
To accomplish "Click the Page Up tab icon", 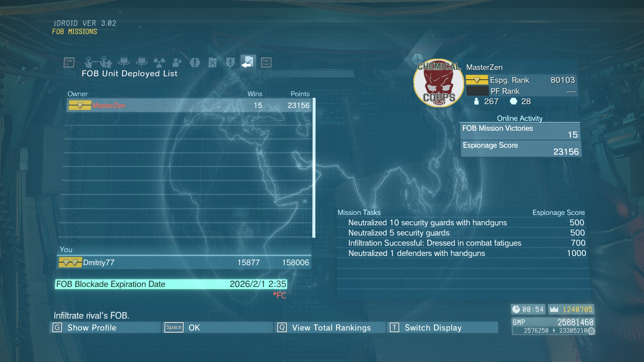I will coord(69,62).
